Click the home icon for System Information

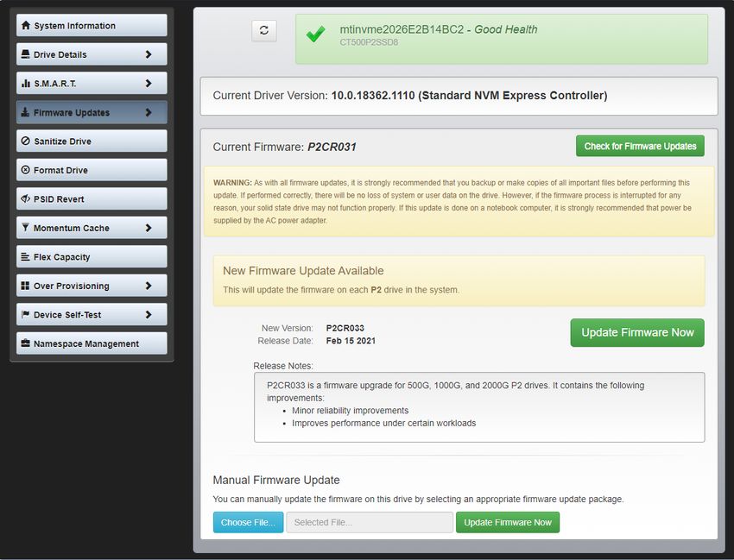(x=25, y=26)
